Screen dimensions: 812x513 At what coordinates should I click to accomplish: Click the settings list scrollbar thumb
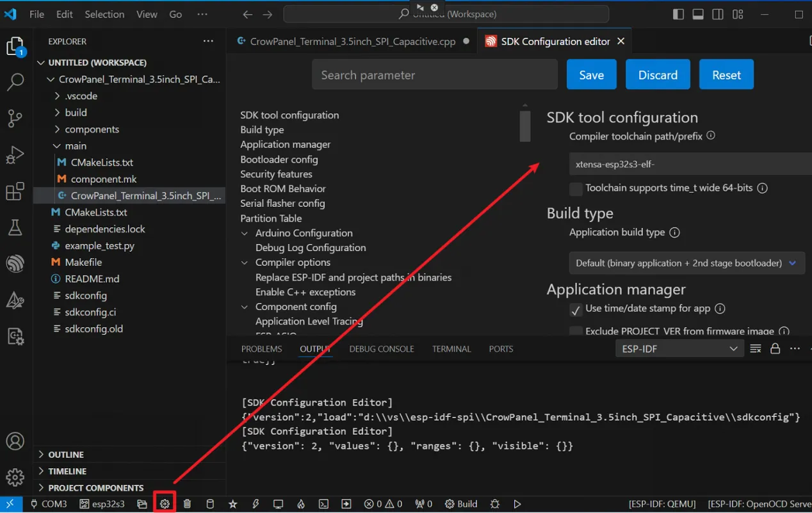coord(525,126)
